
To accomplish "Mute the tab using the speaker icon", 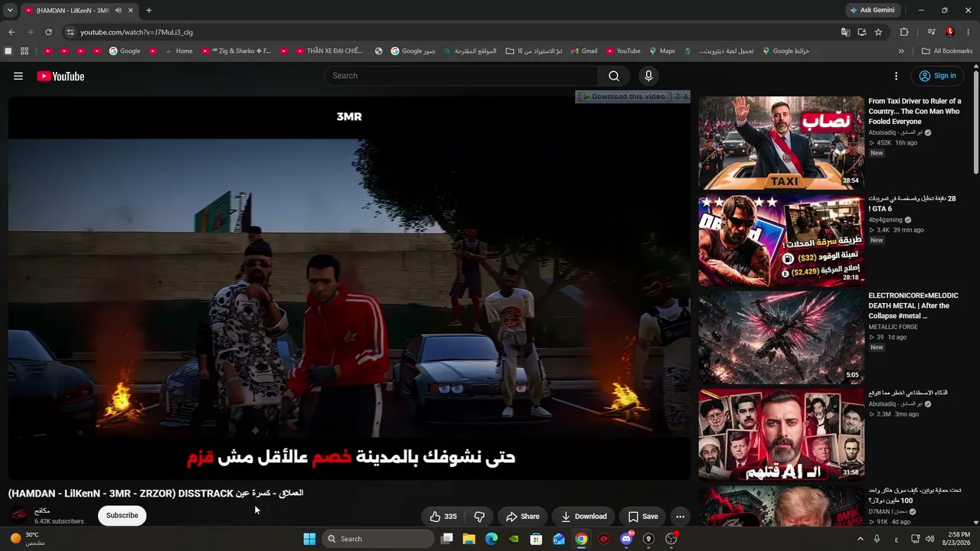I will coord(118,10).
